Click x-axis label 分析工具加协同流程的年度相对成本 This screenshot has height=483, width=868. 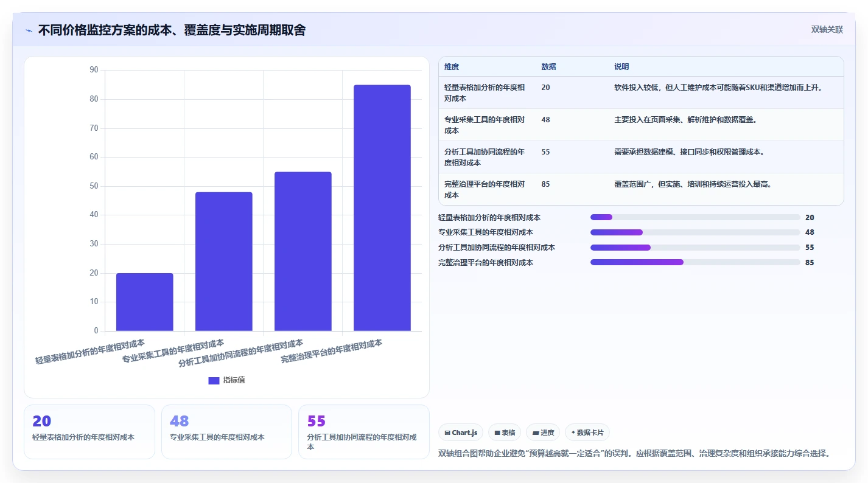click(x=240, y=353)
